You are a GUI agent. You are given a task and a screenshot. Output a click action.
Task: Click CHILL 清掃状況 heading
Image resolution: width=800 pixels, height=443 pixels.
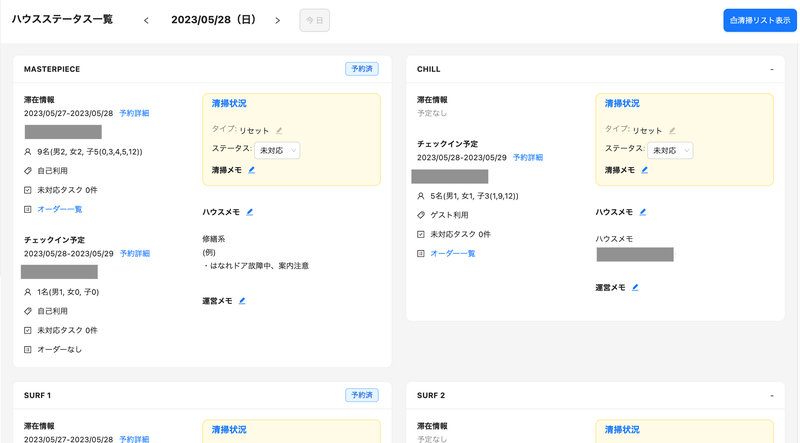pos(622,104)
